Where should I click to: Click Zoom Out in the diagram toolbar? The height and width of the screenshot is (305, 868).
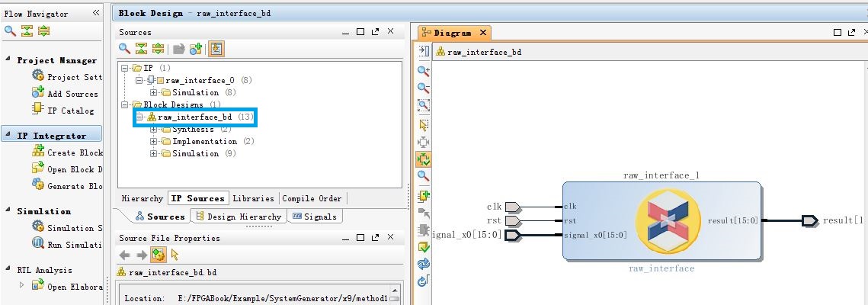pos(424,88)
